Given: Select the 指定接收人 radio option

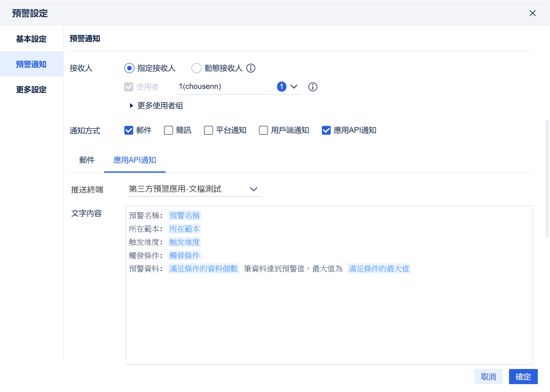Looking at the screenshot, I should pos(129,68).
